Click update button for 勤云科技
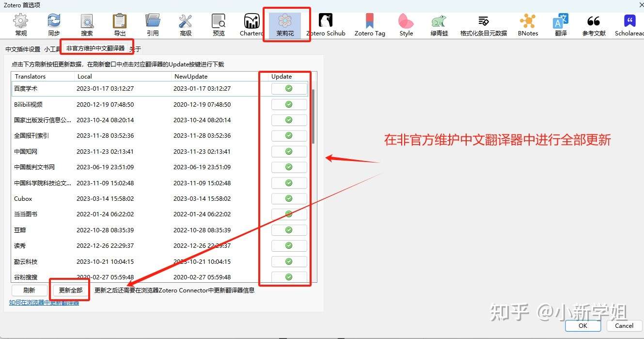This screenshot has width=644, height=339. [x=289, y=261]
